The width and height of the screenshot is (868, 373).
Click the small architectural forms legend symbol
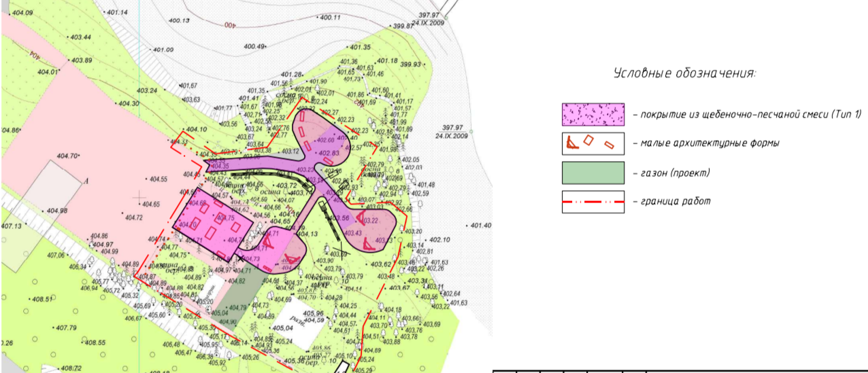[x=592, y=143]
